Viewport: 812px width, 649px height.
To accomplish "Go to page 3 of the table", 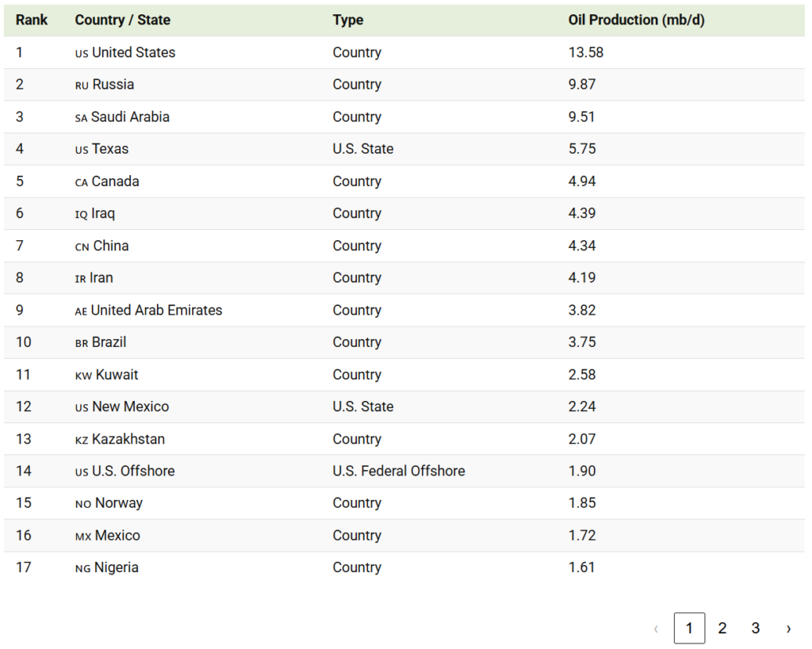I will [x=755, y=628].
